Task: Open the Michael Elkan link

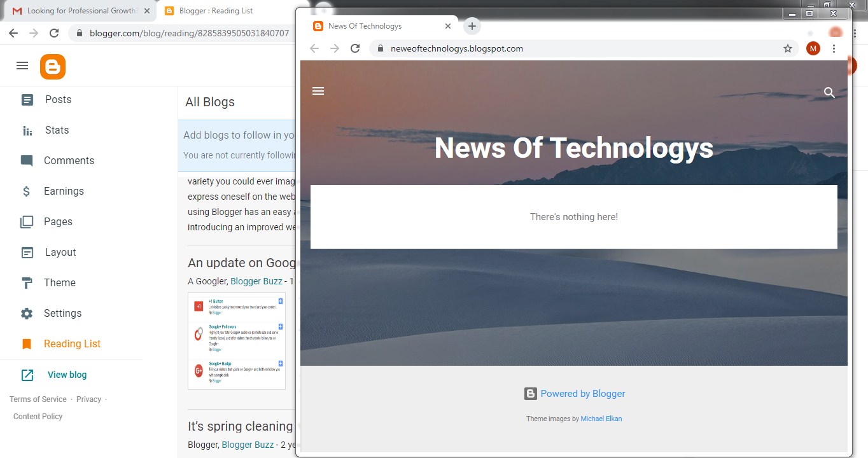Action: click(601, 419)
